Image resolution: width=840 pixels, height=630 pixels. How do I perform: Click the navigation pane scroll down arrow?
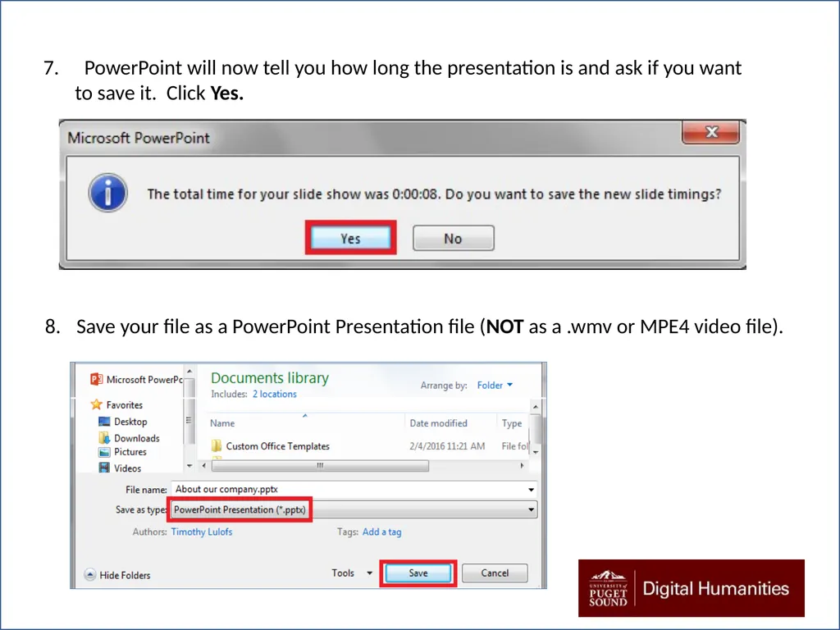tap(189, 466)
